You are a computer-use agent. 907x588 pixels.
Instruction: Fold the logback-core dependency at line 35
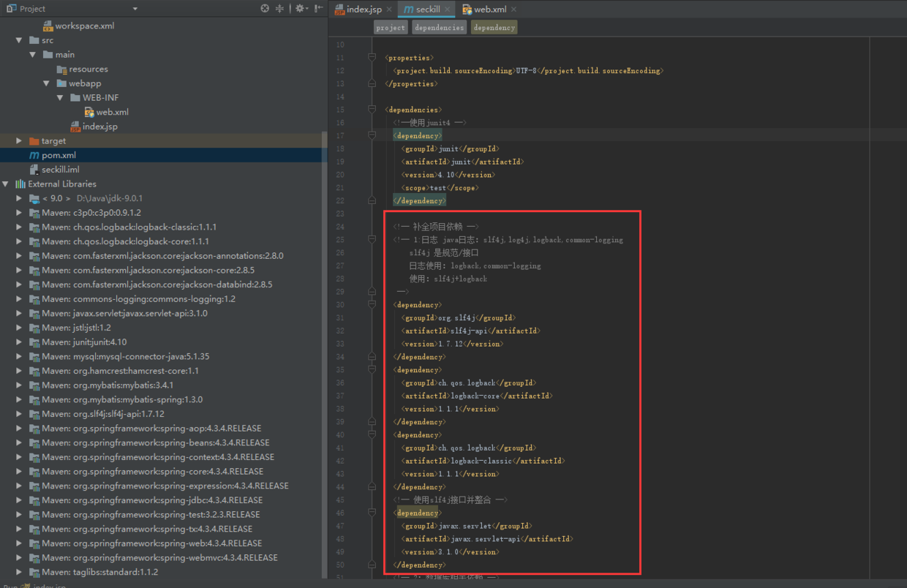click(x=372, y=369)
